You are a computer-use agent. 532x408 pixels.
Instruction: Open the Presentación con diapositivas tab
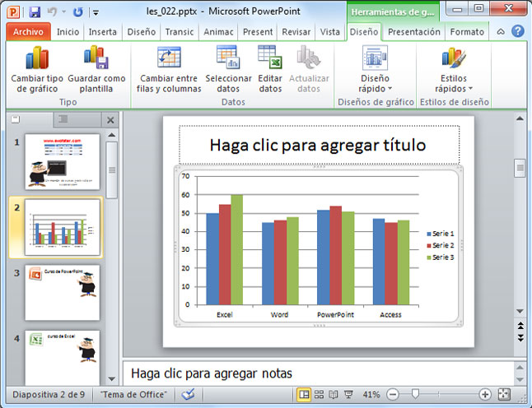pyautogui.click(x=258, y=32)
